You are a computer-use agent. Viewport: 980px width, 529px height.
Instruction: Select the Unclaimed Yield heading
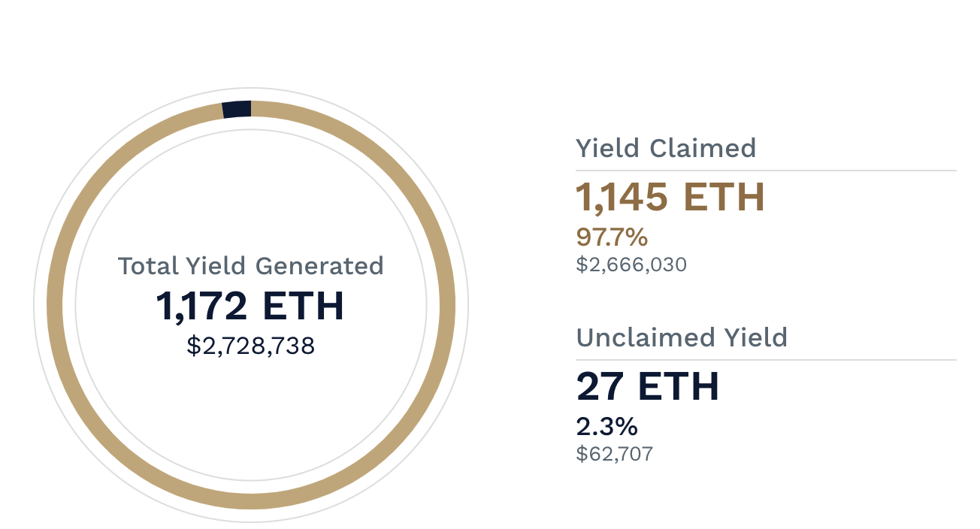tap(682, 337)
